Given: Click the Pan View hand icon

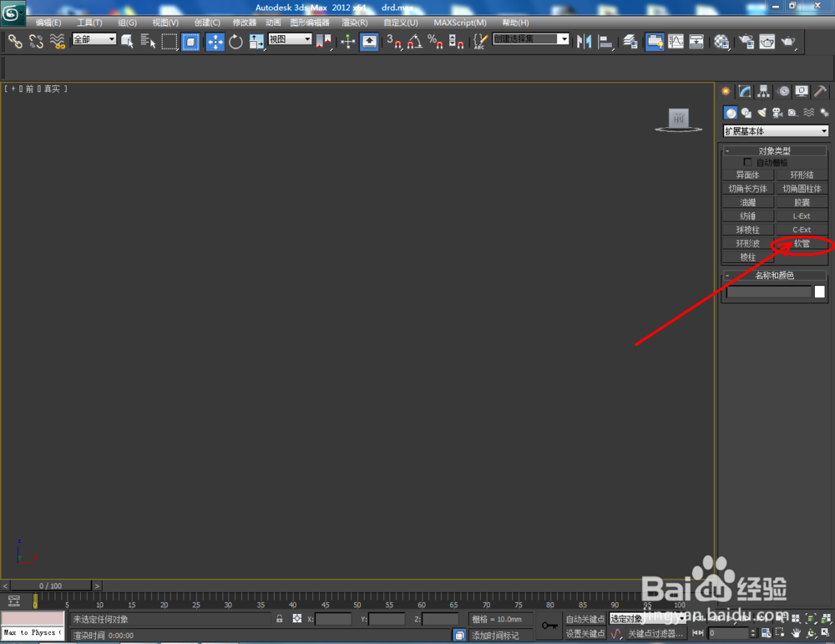Looking at the screenshot, I should (x=796, y=633).
